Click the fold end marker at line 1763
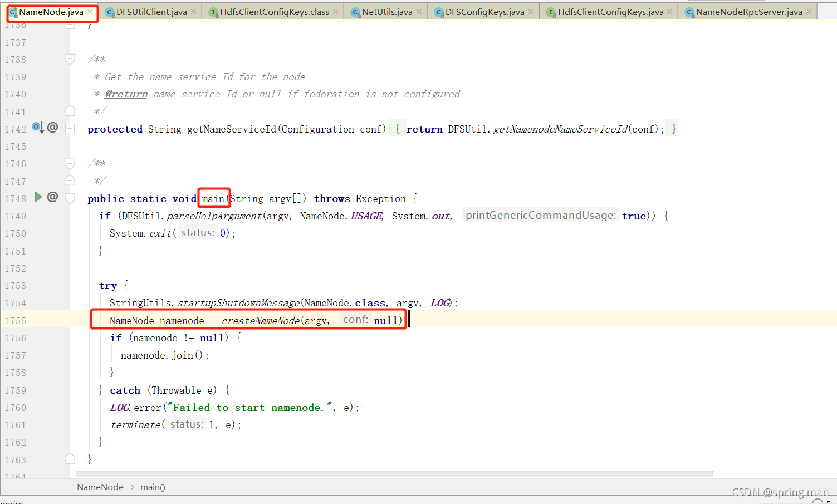The height and width of the screenshot is (504, 837). pyautogui.click(x=70, y=459)
